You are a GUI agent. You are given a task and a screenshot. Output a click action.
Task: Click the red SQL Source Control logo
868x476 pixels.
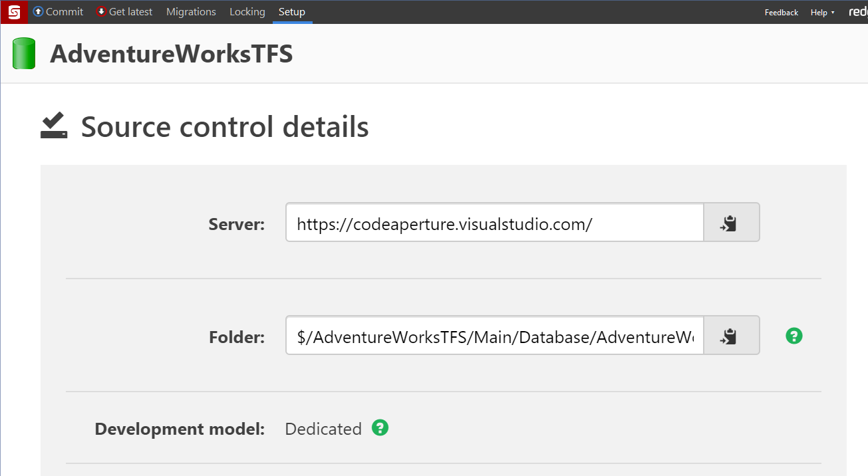pos(13,12)
